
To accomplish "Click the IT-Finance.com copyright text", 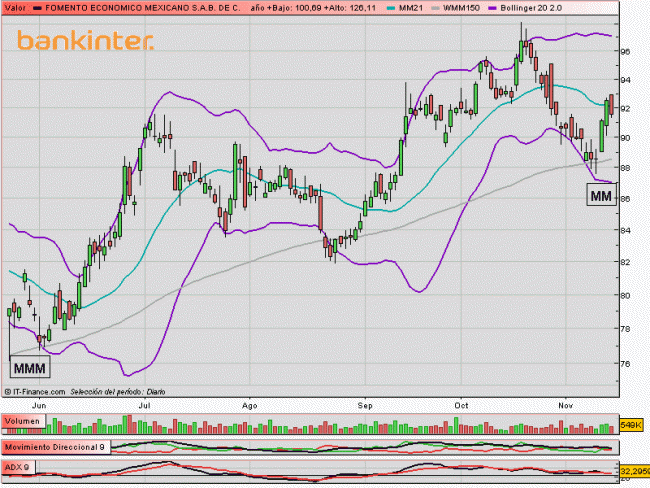I will click(35, 392).
